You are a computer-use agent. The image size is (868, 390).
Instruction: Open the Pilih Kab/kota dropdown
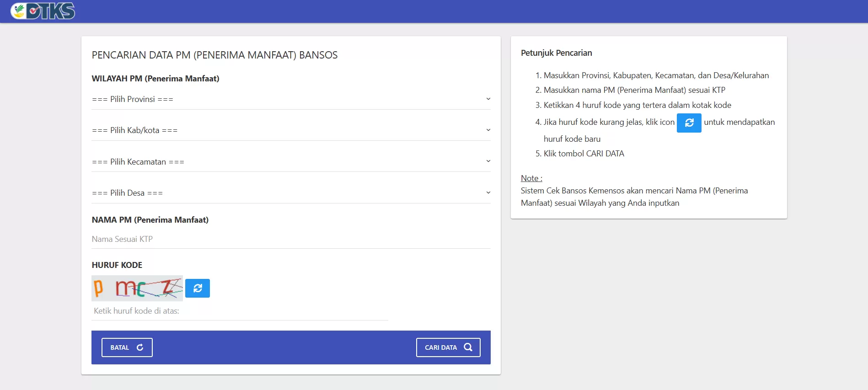291,130
